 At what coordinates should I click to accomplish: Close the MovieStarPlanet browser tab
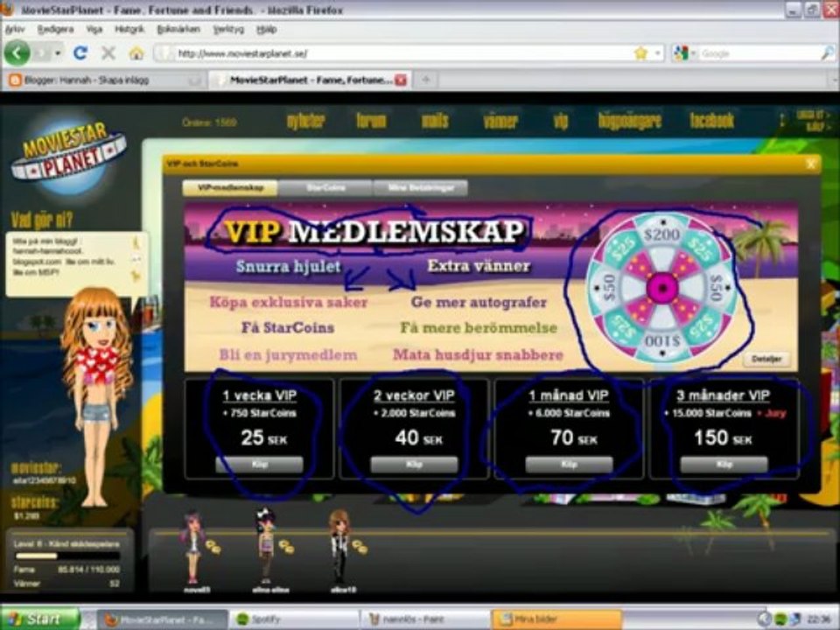coord(400,80)
